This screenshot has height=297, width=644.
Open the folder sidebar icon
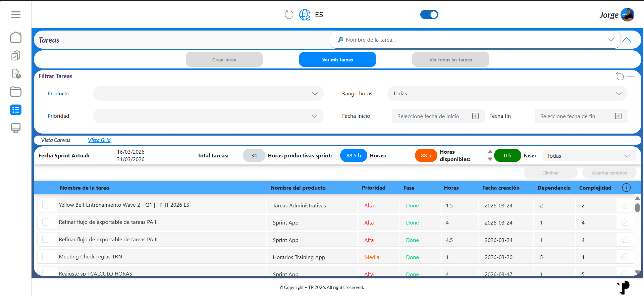click(x=16, y=92)
